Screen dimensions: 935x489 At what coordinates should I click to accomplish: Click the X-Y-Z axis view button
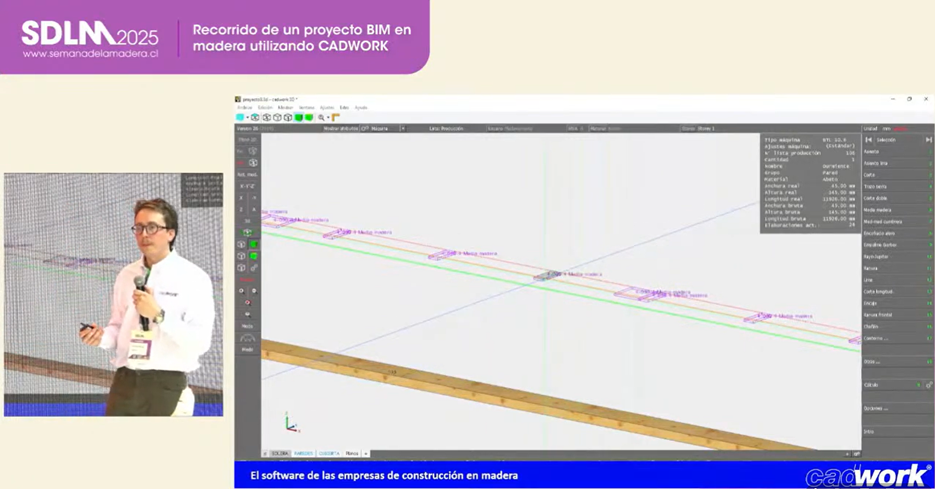click(247, 186)
